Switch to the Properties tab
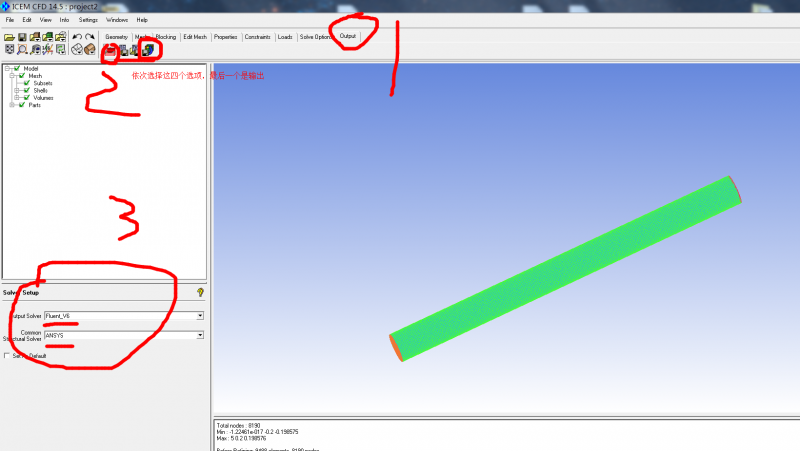Screen dimensions: 800x451 click(x=226, y=37)
